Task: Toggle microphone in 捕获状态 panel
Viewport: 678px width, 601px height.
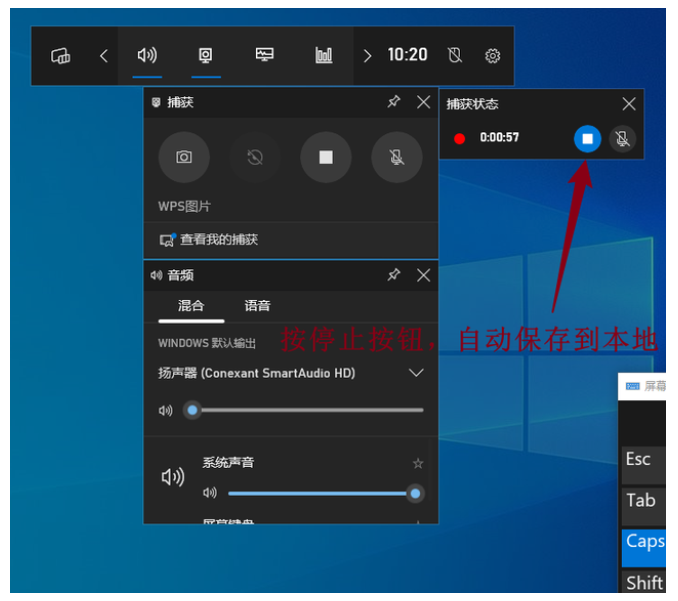Action: (x=622, y=138)
